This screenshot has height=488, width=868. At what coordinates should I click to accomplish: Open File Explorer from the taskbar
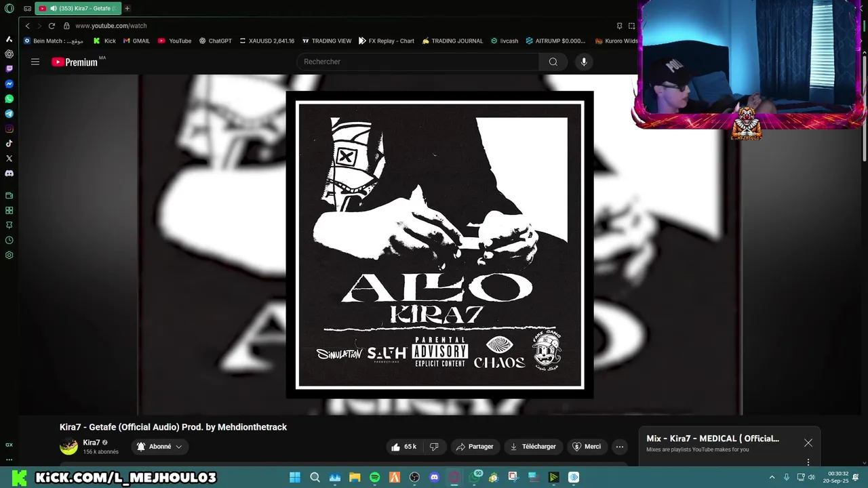tap(355, 477)
